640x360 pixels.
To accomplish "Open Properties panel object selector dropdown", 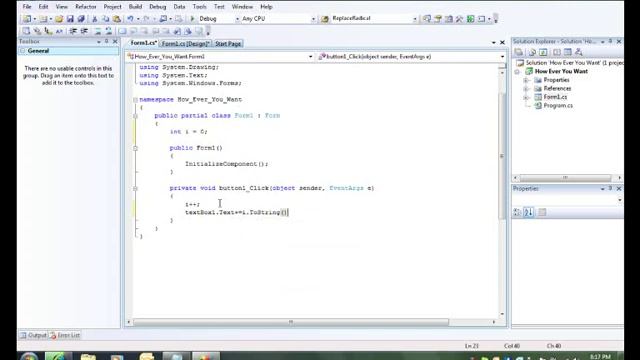I will click(620, 200).
